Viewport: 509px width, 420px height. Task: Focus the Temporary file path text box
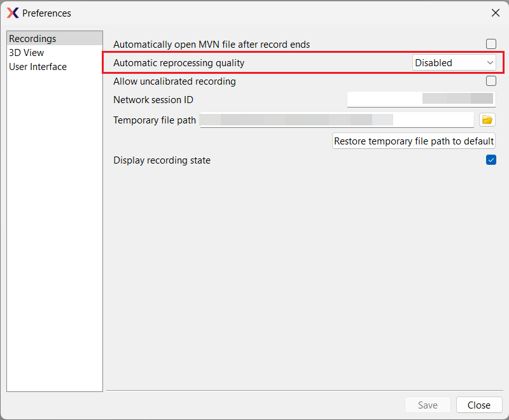pos(337,120)
